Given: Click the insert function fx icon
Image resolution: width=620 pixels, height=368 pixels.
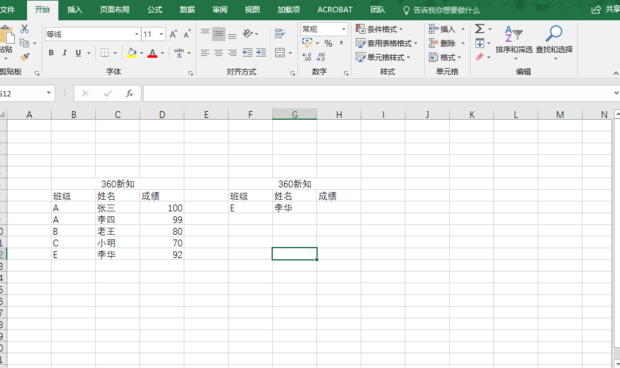Looking at the screenshot, I should [x=129, y=94].
